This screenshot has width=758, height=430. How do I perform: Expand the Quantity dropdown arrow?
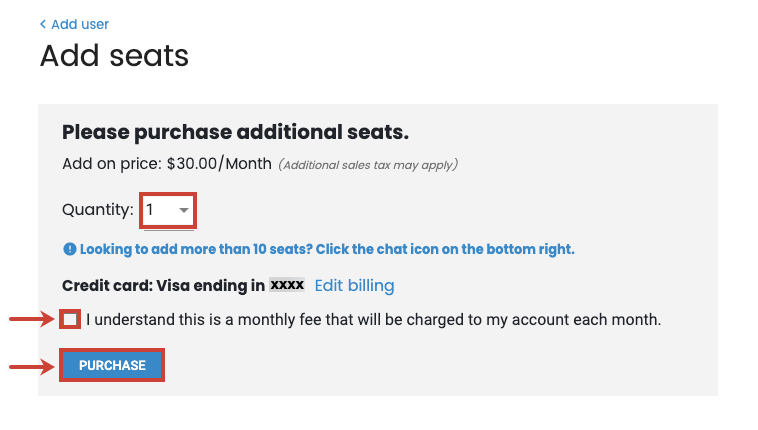coord(184,210)
